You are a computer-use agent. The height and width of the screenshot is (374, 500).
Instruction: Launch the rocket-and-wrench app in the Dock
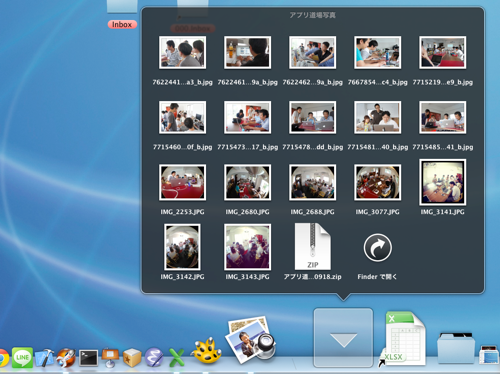click(66, 358)
